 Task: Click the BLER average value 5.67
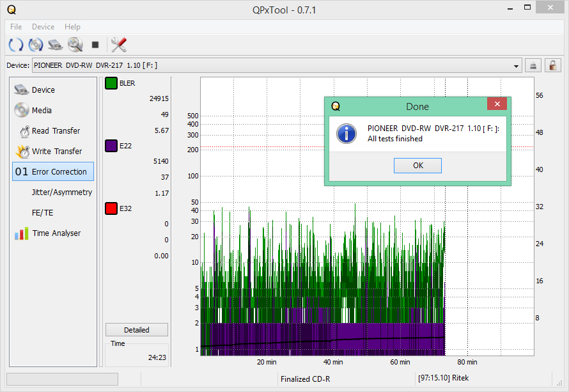click(x=162, y=130)
